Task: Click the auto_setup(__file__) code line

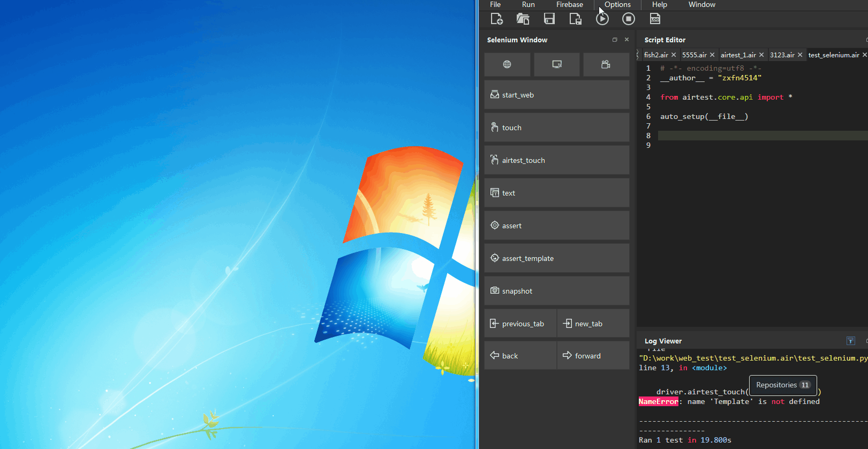Action: 704,116
